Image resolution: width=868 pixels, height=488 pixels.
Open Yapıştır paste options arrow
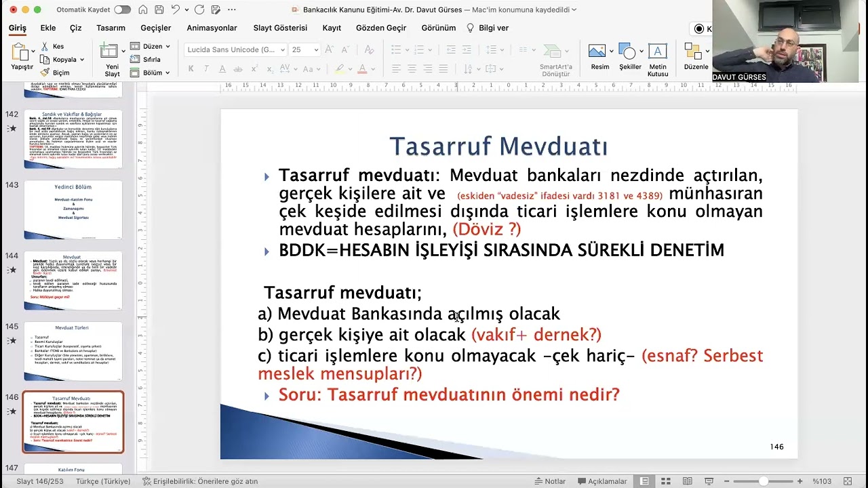[x=33, y=52]
